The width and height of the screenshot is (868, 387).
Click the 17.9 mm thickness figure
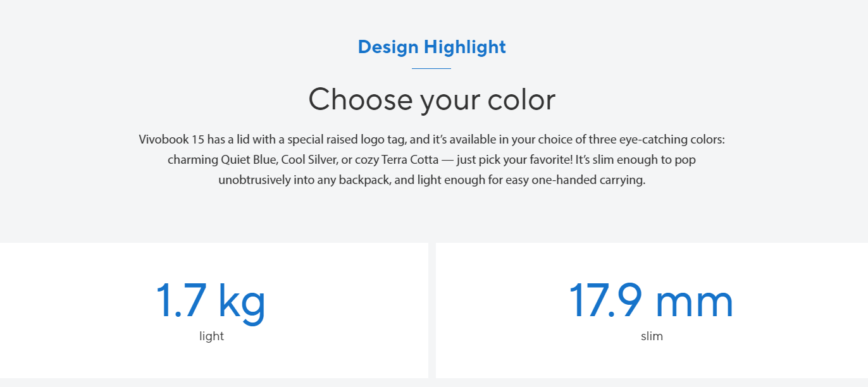pos(652,300)
